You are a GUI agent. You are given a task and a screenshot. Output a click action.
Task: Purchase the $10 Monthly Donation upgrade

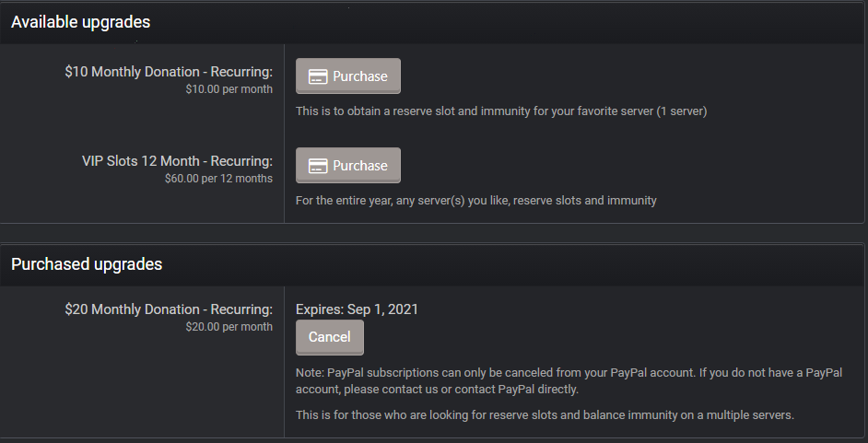[348, 76]
